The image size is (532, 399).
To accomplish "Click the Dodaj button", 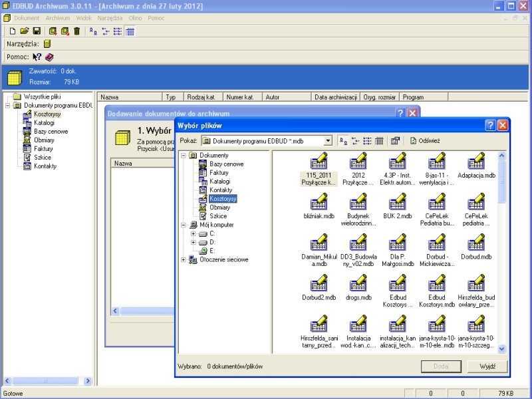I will (x=441, y=366).
